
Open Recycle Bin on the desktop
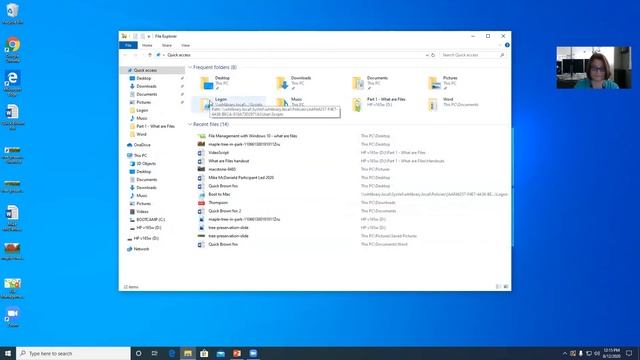pos(13,13)
